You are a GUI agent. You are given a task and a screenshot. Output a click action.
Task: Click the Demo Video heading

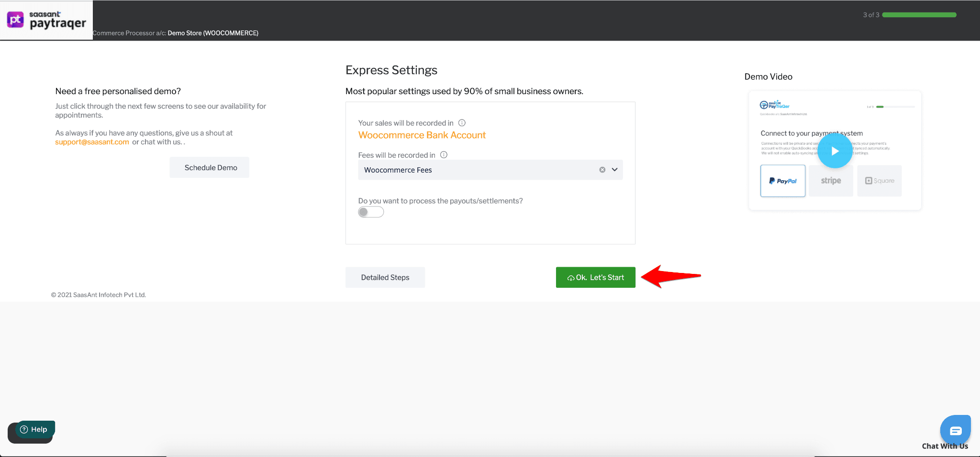coord(768,76)
